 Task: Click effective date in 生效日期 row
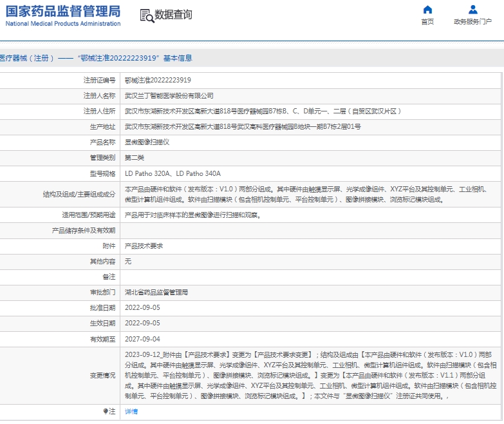[142, 323]
